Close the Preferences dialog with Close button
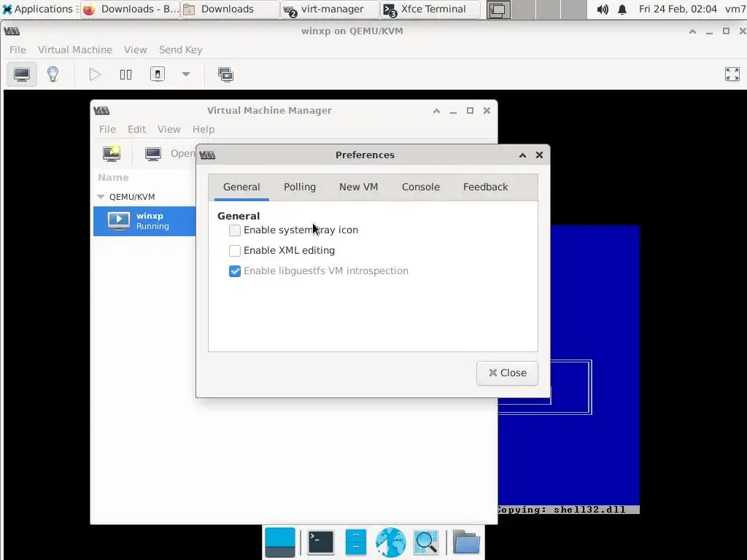Image resolution: width=747 pixels, height=560 pixels. coord(508,373)
